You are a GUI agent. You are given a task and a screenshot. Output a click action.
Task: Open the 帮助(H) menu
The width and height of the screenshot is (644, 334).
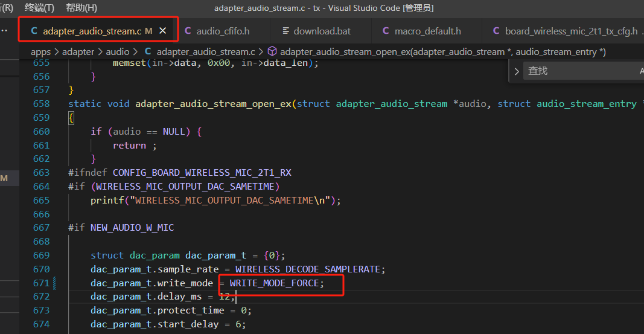pos(81,8)
